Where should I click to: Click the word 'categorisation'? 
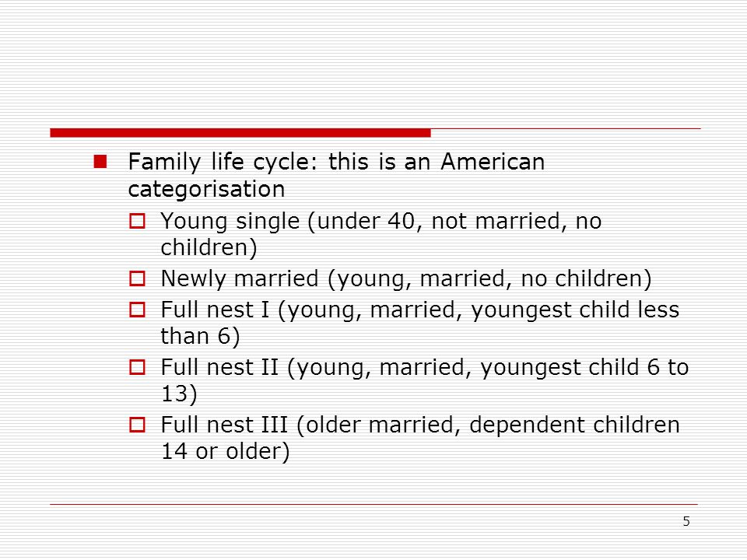206,190
